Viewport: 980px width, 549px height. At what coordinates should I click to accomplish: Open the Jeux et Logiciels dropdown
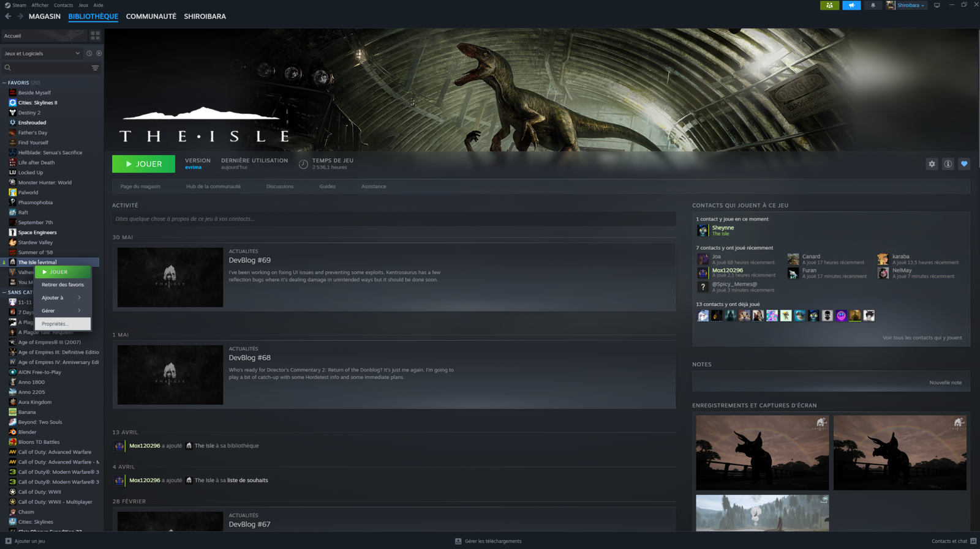[x=42, y=53]
